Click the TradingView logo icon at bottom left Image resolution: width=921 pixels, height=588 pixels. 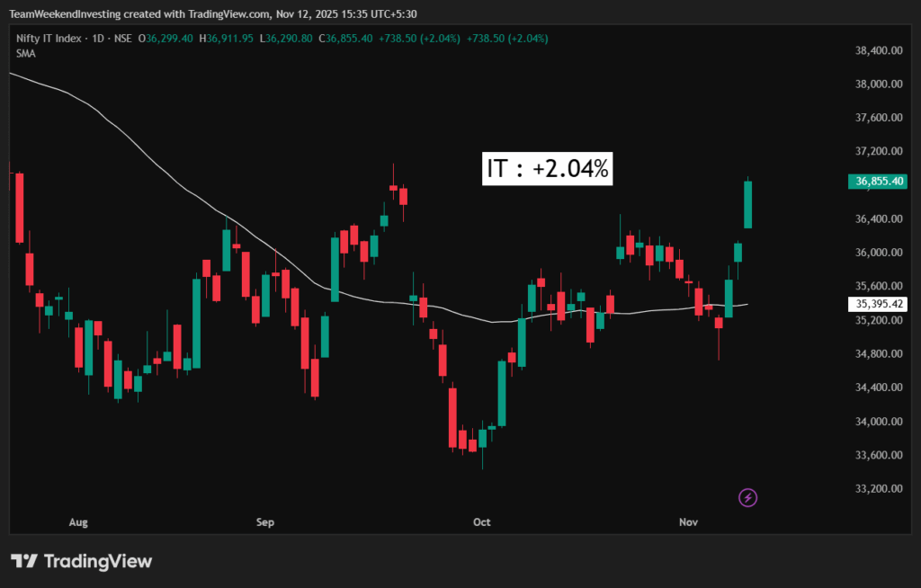[23, 562]
